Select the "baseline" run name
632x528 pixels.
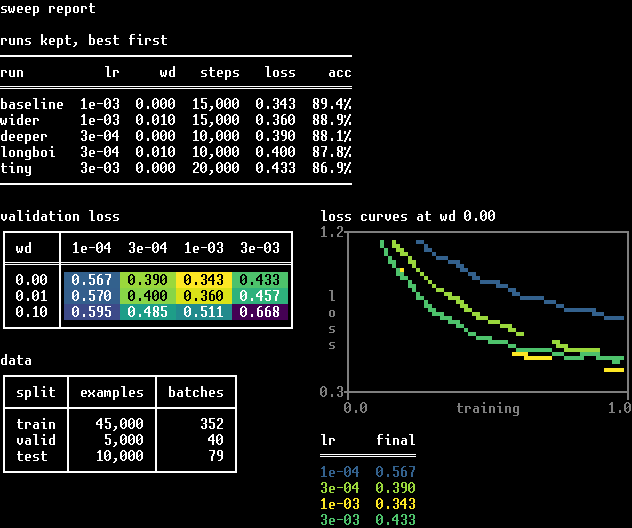point(32,104)
